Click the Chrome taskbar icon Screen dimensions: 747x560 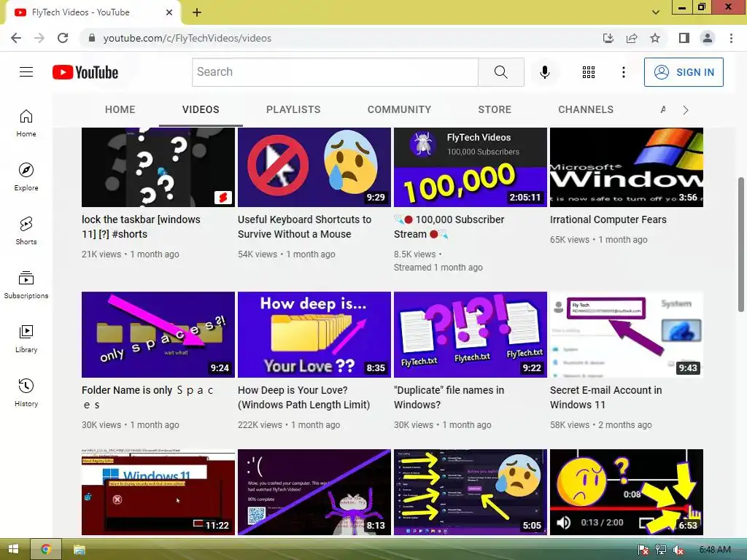click(46, 549)
